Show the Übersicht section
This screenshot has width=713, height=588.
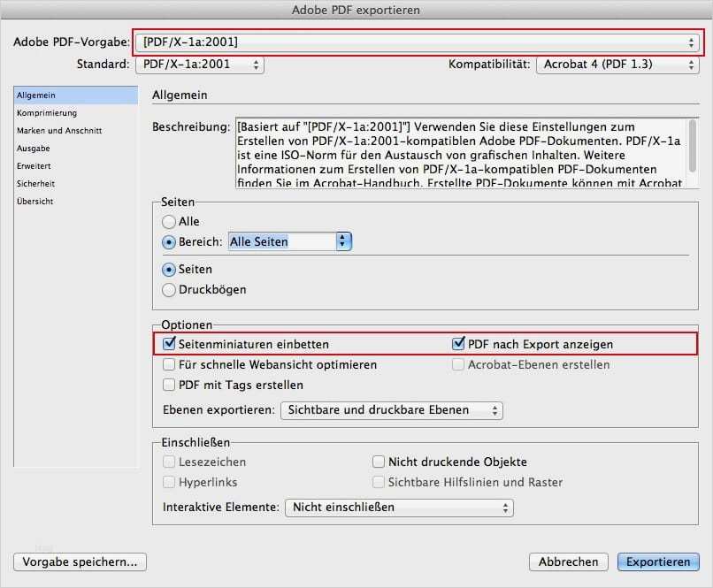[x=75, y=202]
